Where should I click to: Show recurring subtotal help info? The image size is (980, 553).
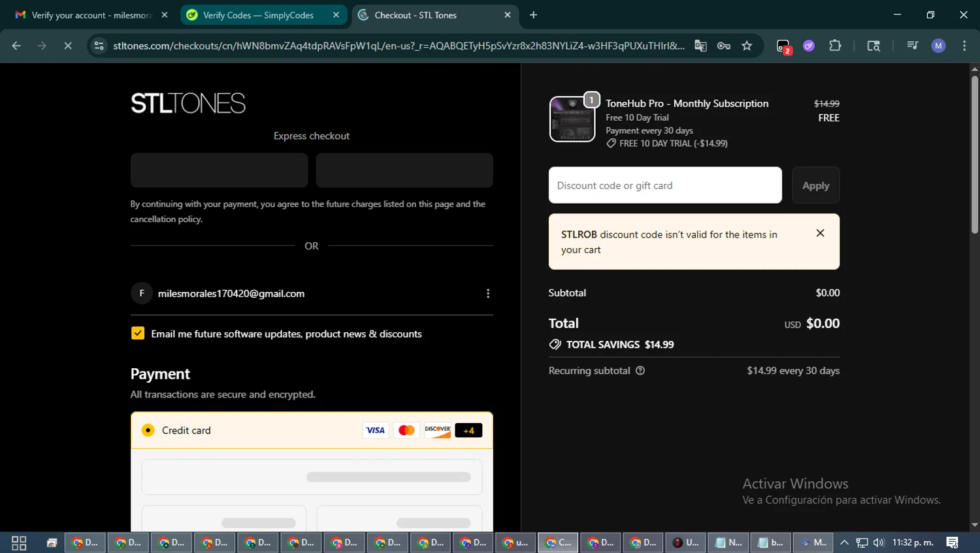pos(640,371)
